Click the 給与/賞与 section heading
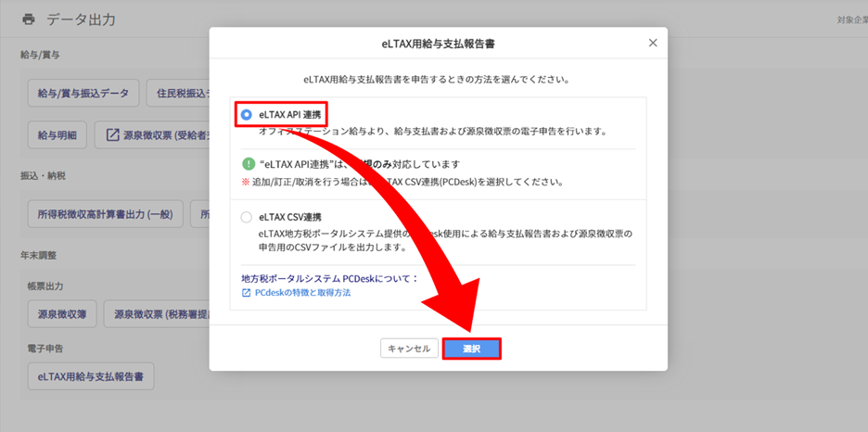 click(40, 55)
